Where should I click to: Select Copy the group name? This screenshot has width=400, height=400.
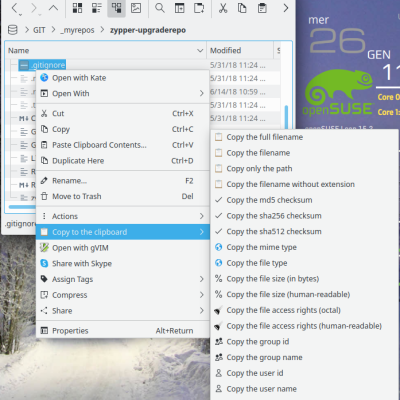(x=304, y=357)
